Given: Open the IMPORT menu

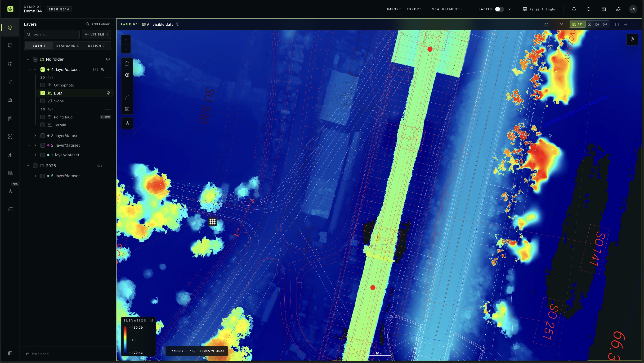Looking at the screenshot, I should [x=394, y=9].
